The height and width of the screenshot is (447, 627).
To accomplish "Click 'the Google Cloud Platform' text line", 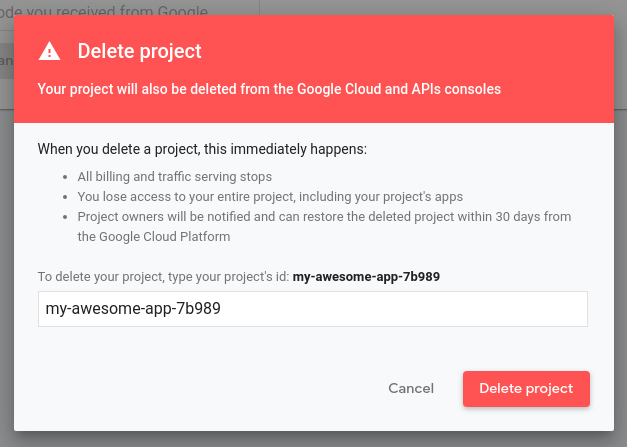I will [154, 236].
